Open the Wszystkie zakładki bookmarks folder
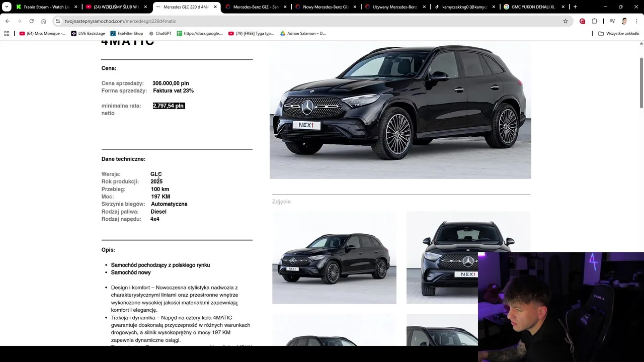 click(618, 34)
